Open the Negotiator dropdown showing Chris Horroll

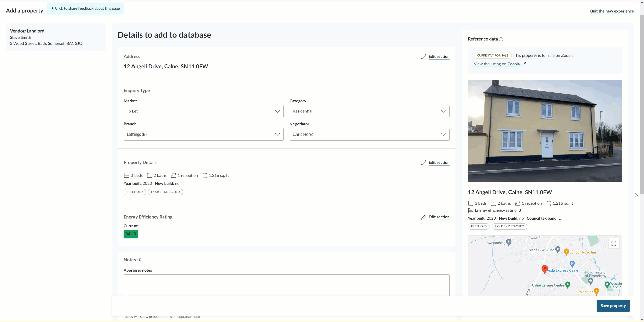click(370, 135)
